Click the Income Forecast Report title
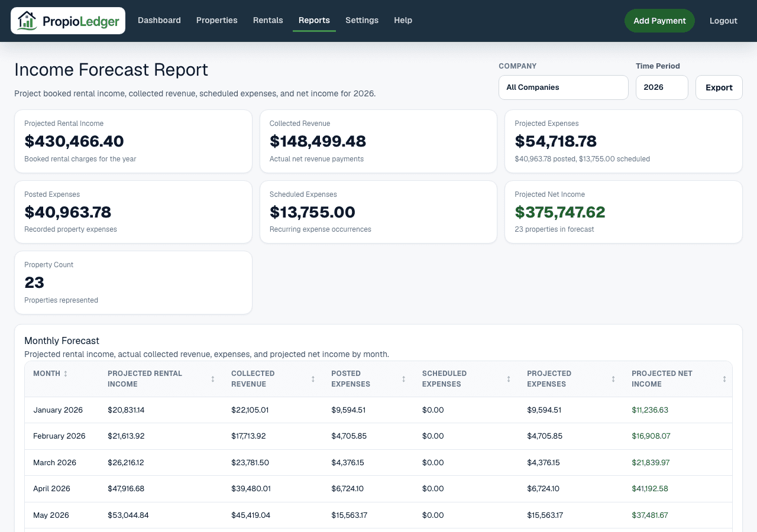This screenshot has height=532, width=757. click(x=111, y=70)
